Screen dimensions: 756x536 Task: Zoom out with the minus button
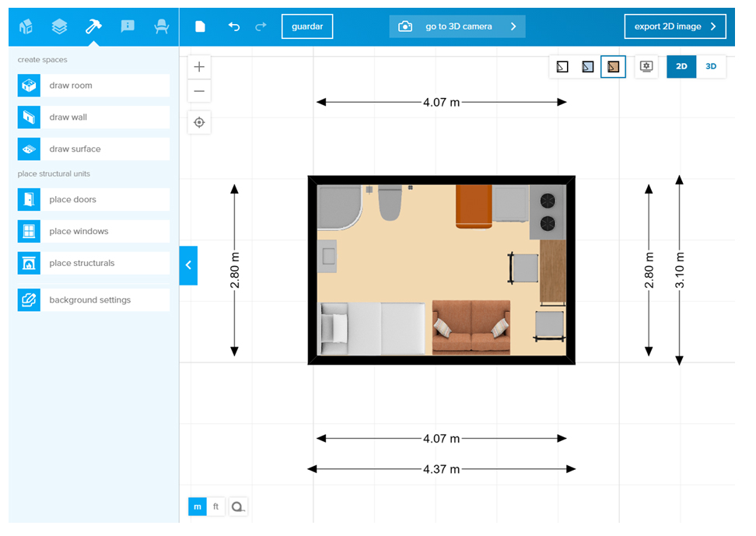[199, 91]
